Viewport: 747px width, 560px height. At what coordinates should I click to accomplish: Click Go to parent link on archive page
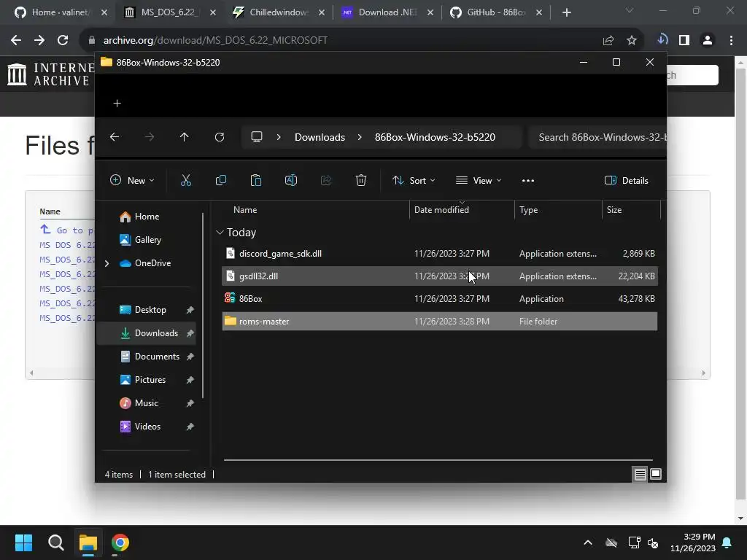click(x=67, y=230)
